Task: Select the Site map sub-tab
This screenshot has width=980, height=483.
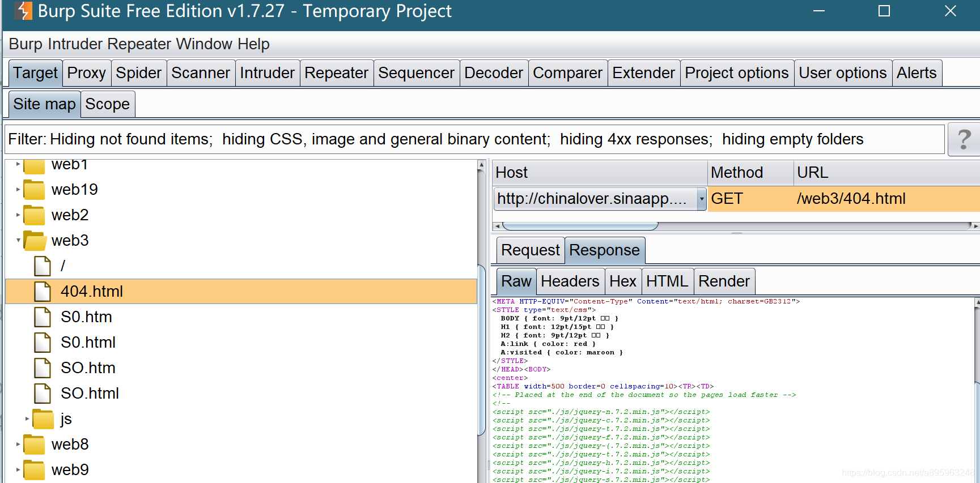Action: (x=45, y=104)
